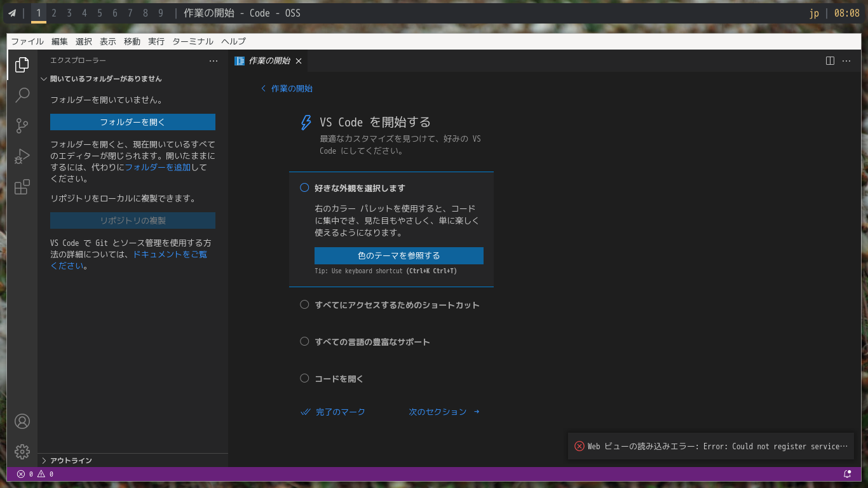This screenshot has height=488, width=868.
Task: Open the ターミナル menu
Action: (193, 41)
